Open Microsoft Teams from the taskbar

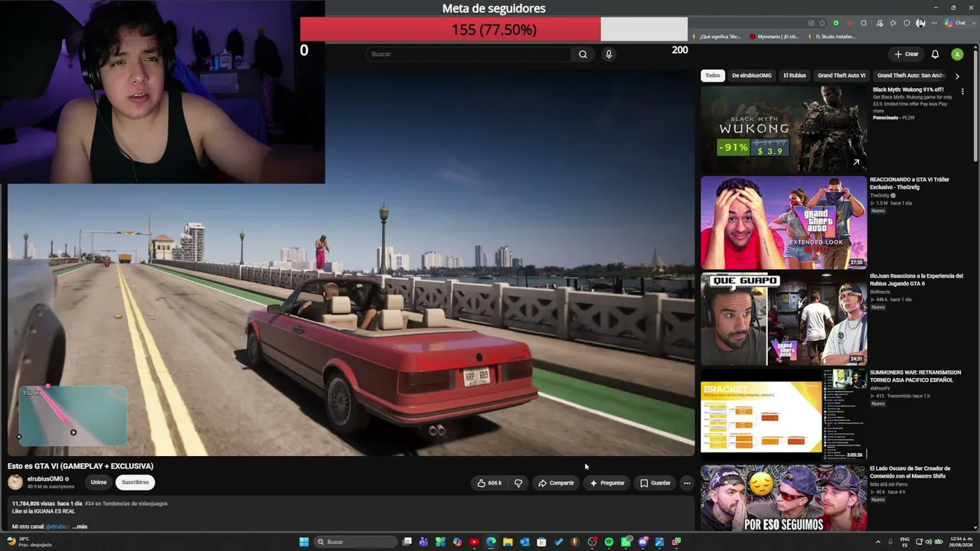coord(423,542)
